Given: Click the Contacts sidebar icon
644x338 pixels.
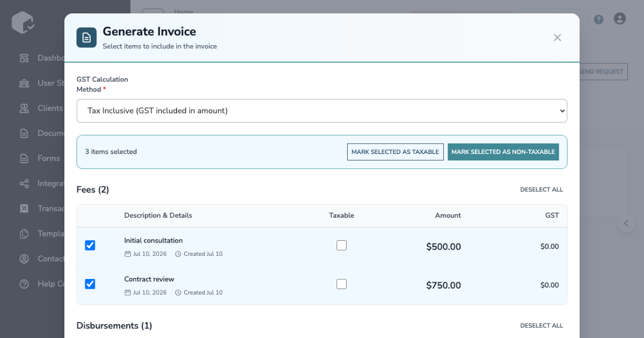Looking at the screenshot, I should point(24,259).
